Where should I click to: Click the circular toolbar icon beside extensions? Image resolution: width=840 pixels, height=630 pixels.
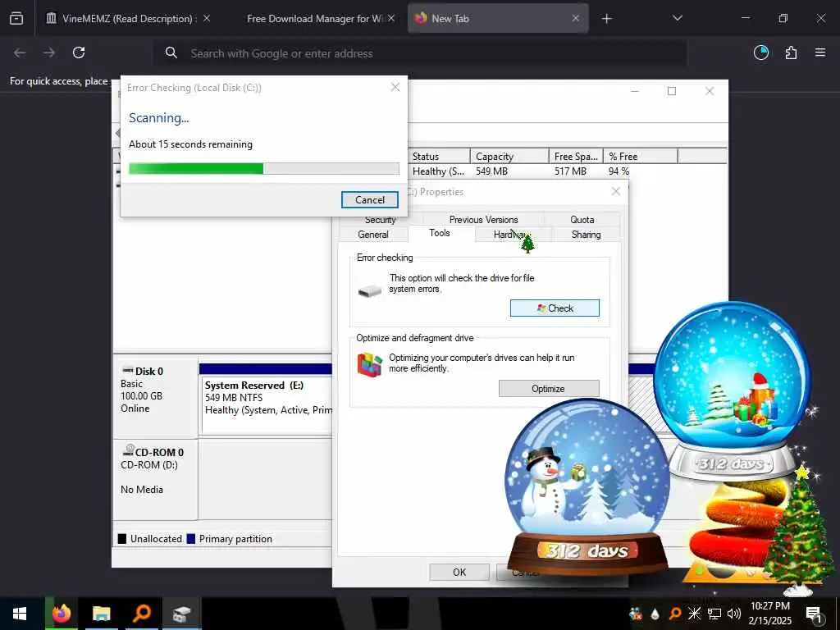click(761, 52)
